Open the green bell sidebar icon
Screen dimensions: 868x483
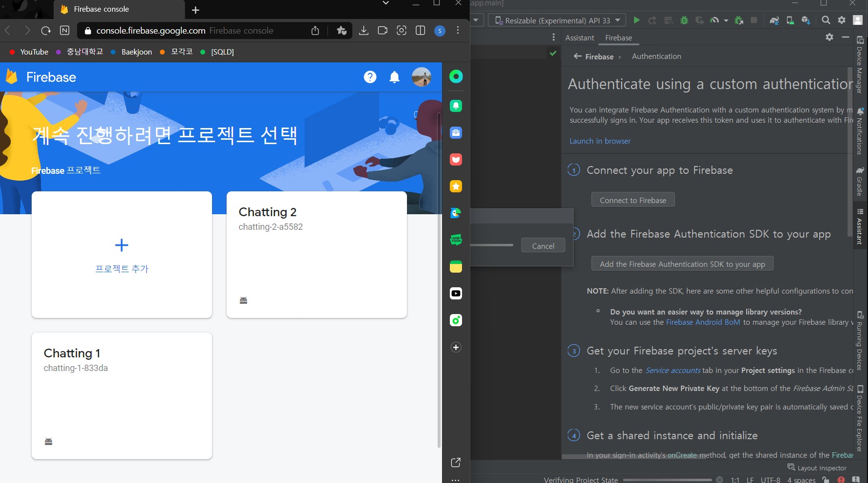456,106
